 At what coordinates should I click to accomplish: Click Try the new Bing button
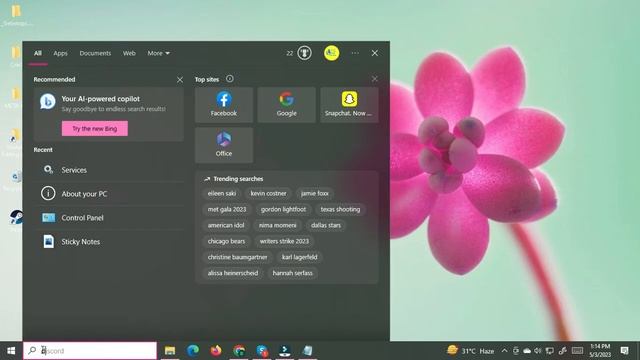click(95, 129)
